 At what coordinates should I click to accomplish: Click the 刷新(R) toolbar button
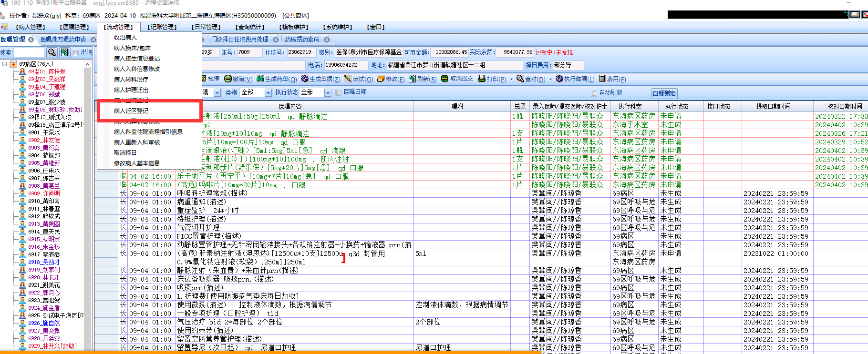(x=423, y=79)
